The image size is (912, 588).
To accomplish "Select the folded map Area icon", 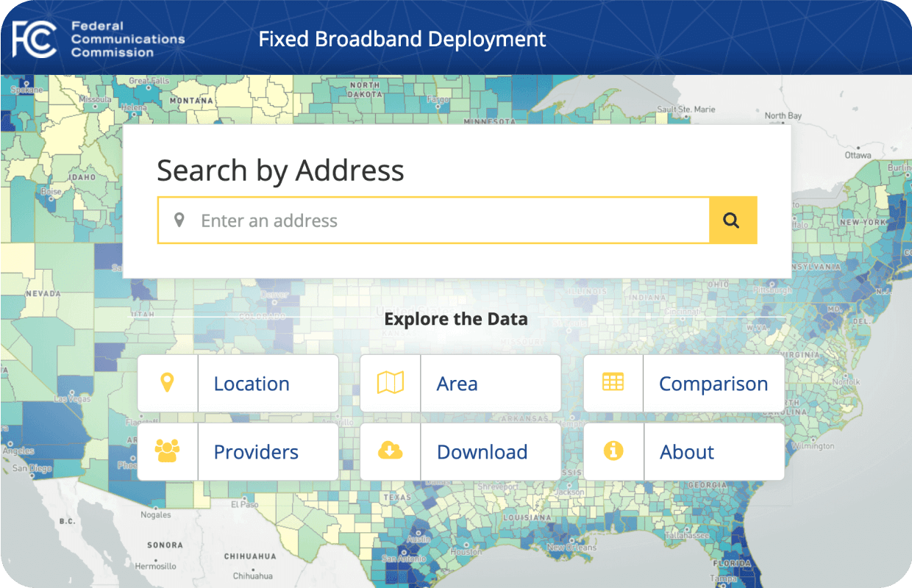I will point(390,383).
